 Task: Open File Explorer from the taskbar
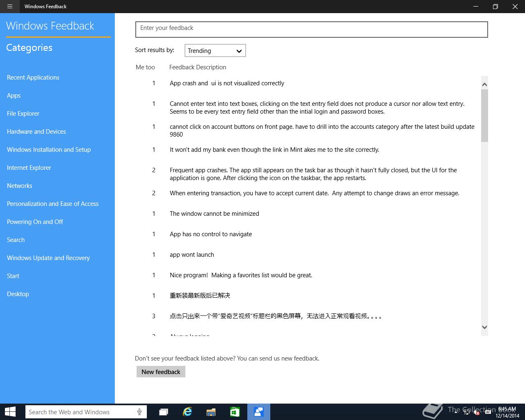211,412
